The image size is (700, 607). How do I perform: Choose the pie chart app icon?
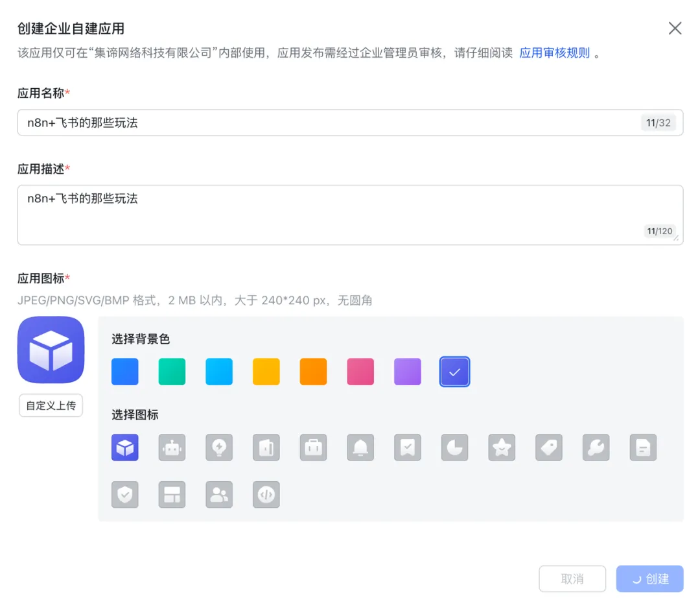455,447
